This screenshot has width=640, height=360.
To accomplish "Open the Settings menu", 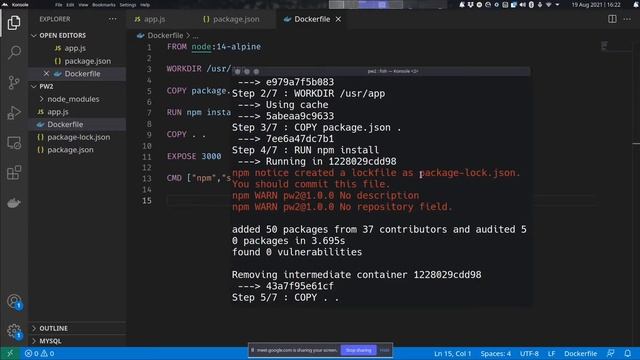I will tap(128, 5).
